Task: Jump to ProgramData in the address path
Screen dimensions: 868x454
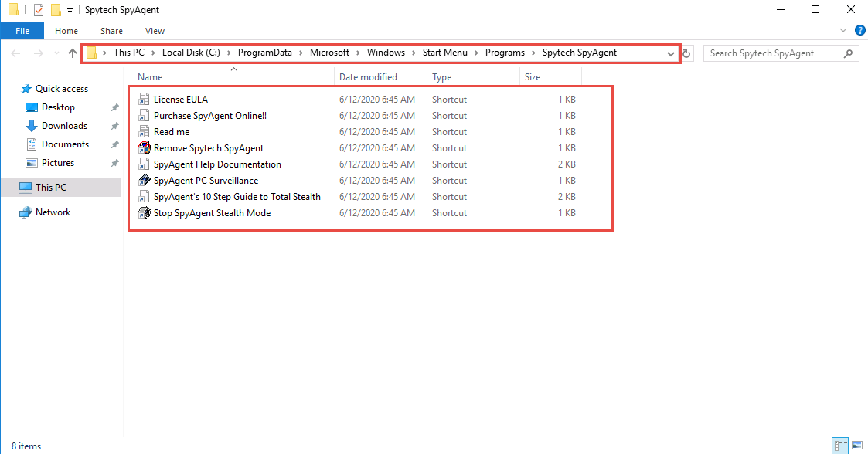Action: (264, 53)
